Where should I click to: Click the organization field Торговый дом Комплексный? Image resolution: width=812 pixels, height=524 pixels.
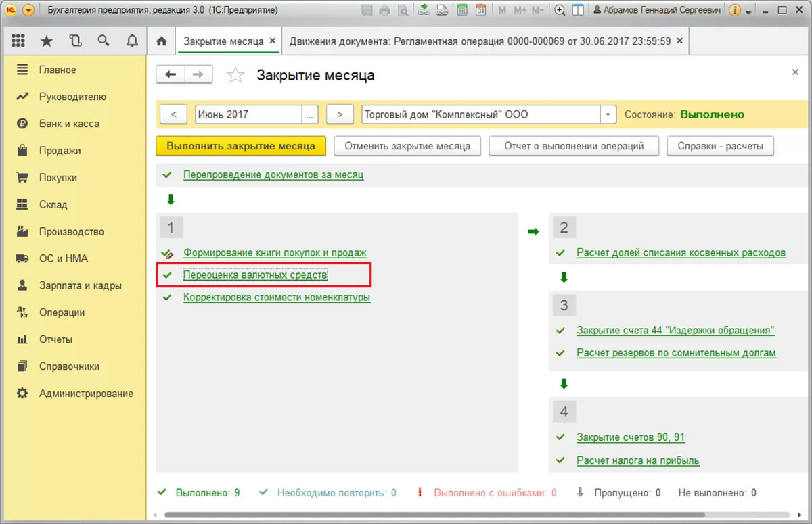(x=481, y=114)
